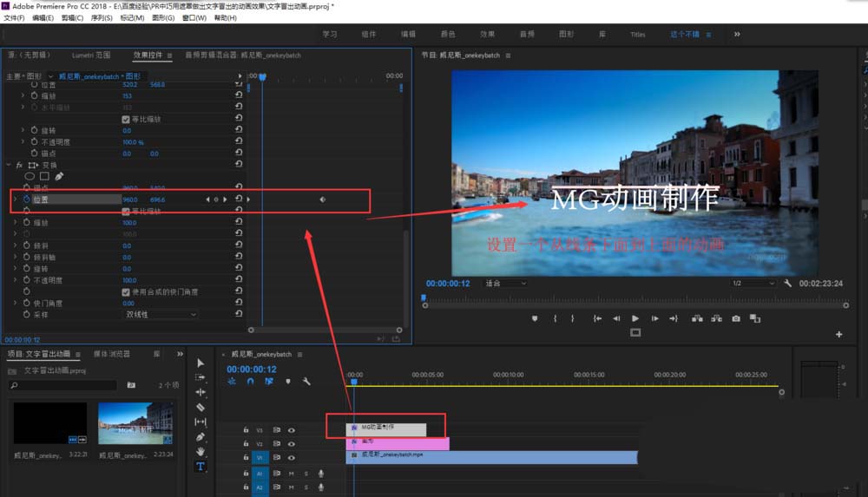Add marker in the timeline panel
The height and width of the screenshot is (497, 868).
(288, 382)
